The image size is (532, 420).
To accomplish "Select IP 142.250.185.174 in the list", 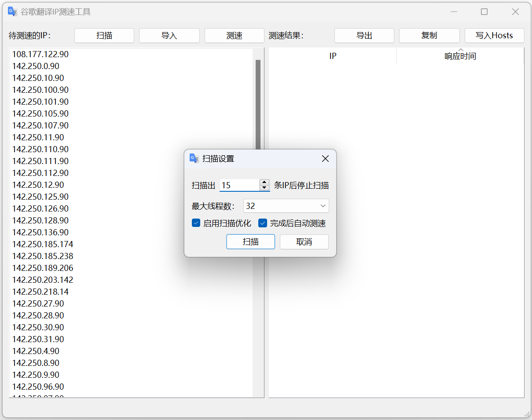I will pos(43,244).
